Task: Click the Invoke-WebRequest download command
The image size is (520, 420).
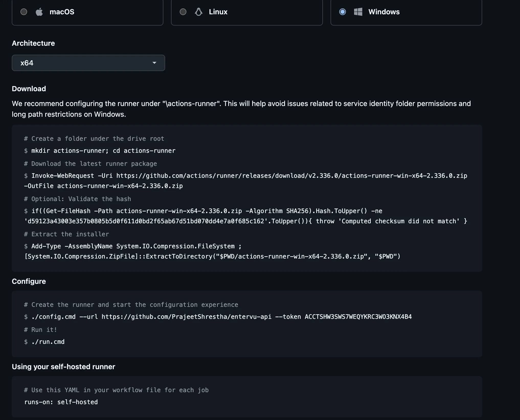Action: pyautogui.click(x=246, y=181)
